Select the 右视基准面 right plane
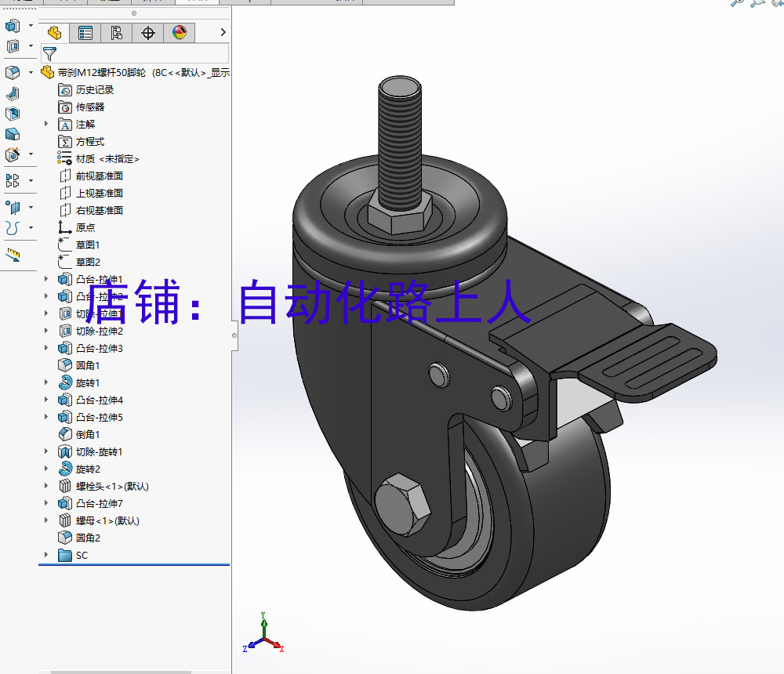784x674 pixels. [99, 211]
